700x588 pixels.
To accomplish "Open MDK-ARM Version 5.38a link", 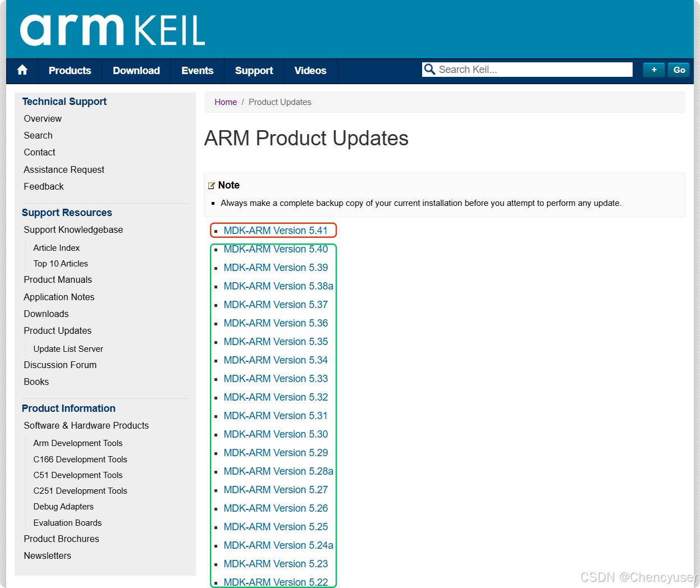I will click(x=278, y=286).
